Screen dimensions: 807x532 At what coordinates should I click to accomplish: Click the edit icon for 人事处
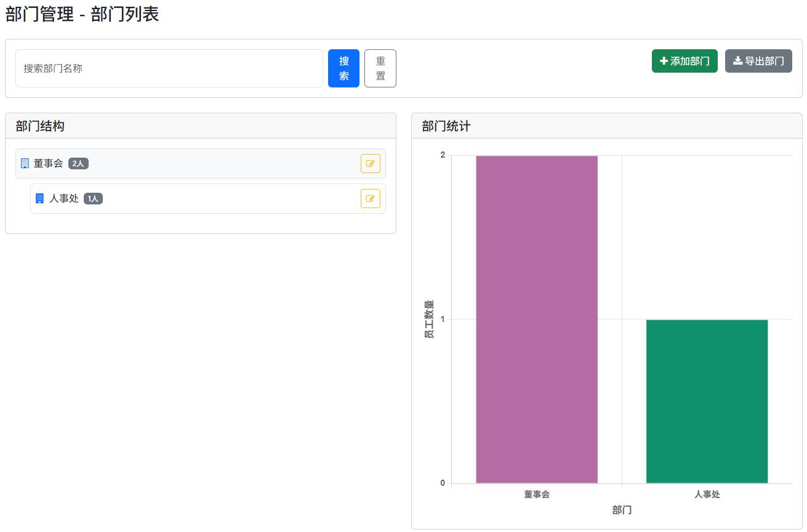click(370, 199)
